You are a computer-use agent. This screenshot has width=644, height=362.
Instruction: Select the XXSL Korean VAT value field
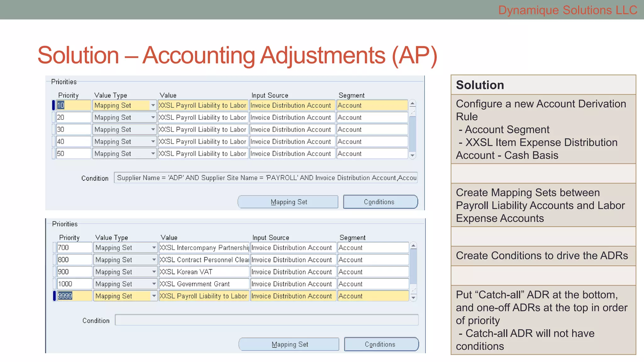(204, 272)
